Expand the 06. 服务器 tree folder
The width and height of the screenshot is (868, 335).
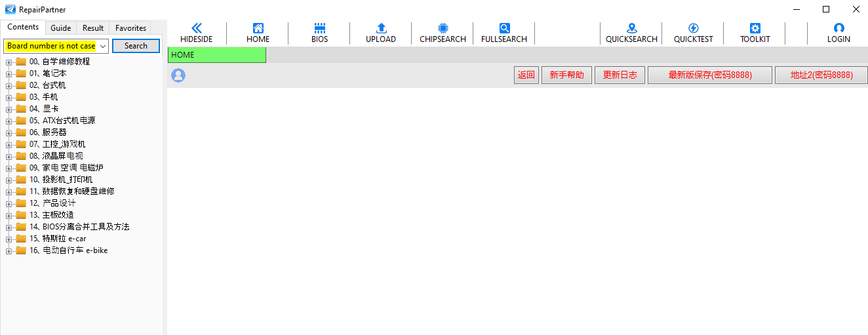click(9, 132)
